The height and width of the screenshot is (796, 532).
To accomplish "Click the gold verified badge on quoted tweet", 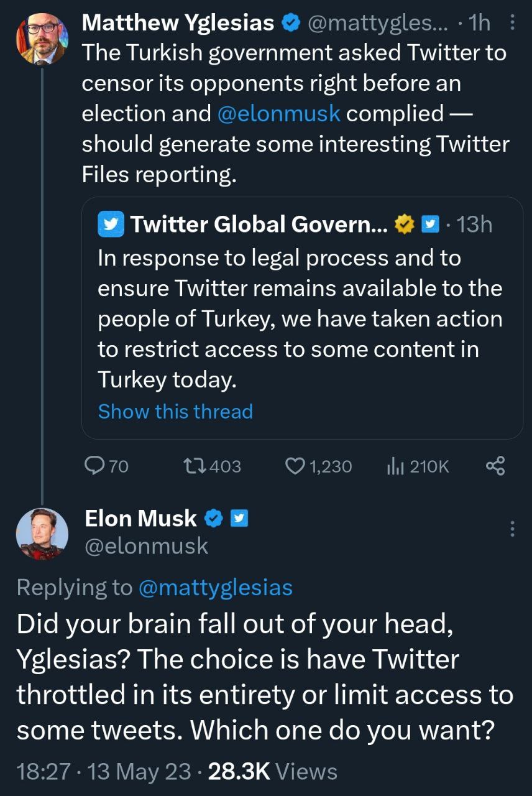I will pos(405,224).
